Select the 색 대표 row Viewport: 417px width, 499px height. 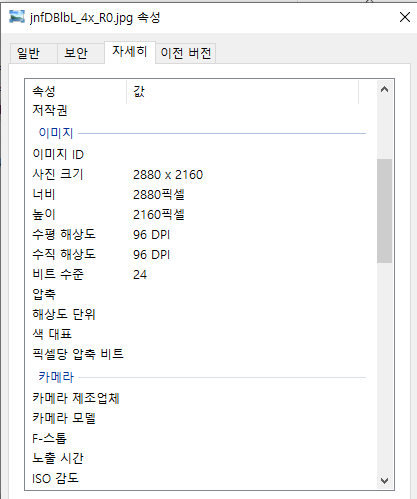pos(52,334)
